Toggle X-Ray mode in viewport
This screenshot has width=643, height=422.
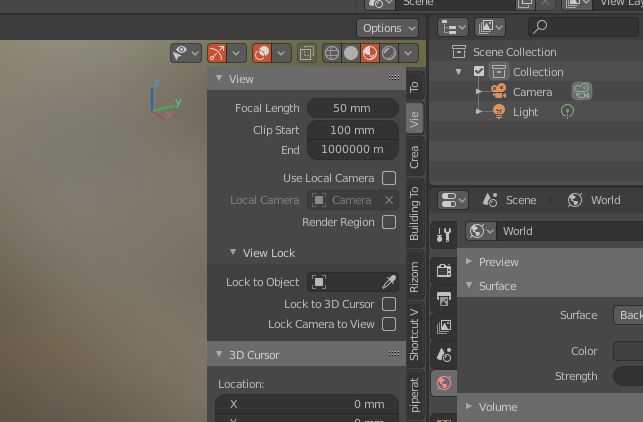[307, 53]
